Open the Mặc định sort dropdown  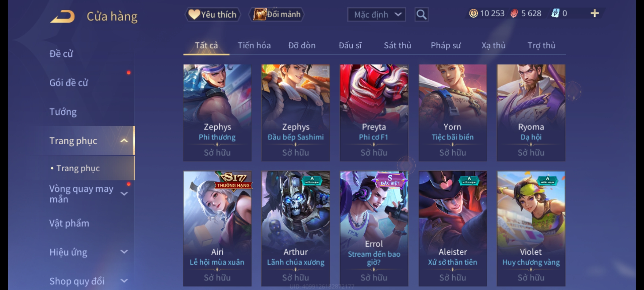point(376,15)
